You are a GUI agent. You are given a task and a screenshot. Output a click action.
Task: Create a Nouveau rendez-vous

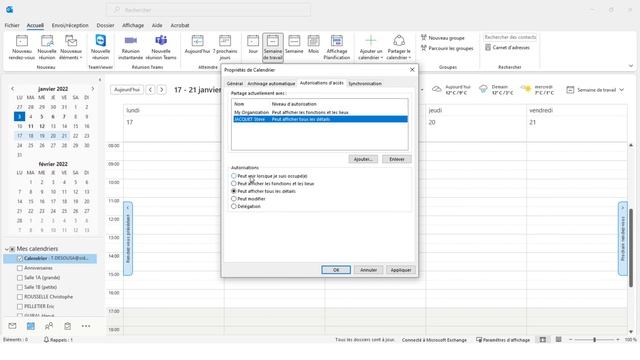22,48
